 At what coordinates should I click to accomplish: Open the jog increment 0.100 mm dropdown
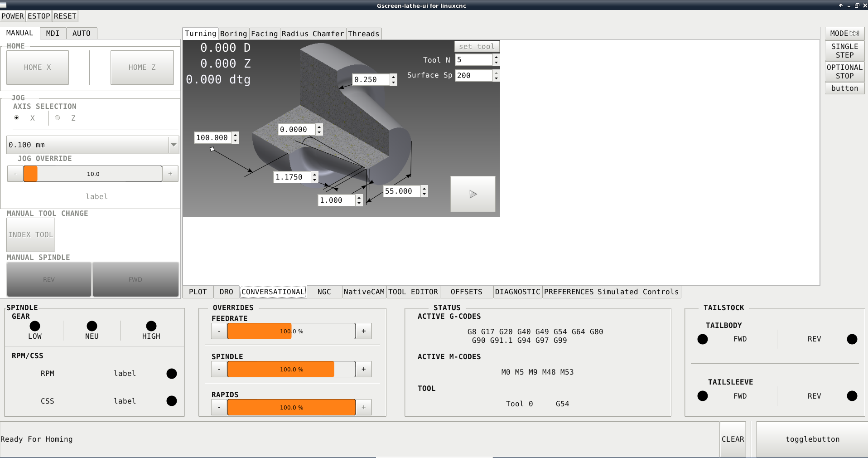pyautogui.click(x=174, y=145)
